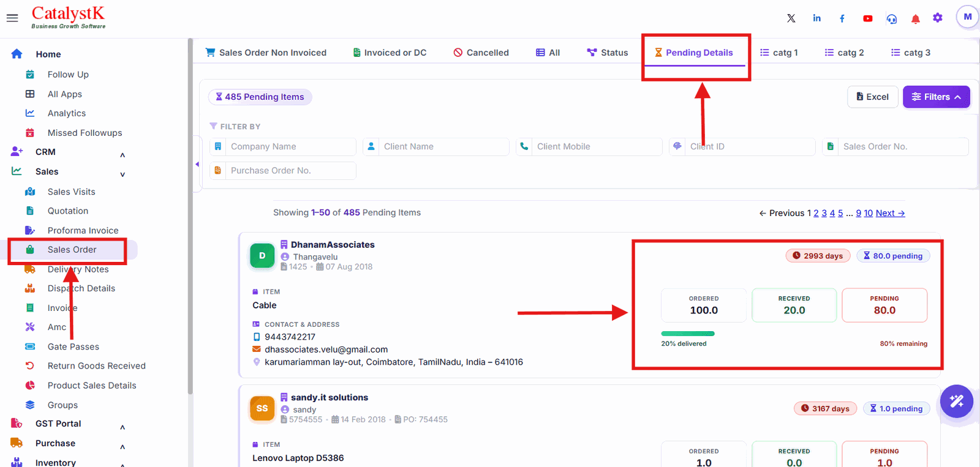Click the Product Sales Details pie icon

(30, 385)
